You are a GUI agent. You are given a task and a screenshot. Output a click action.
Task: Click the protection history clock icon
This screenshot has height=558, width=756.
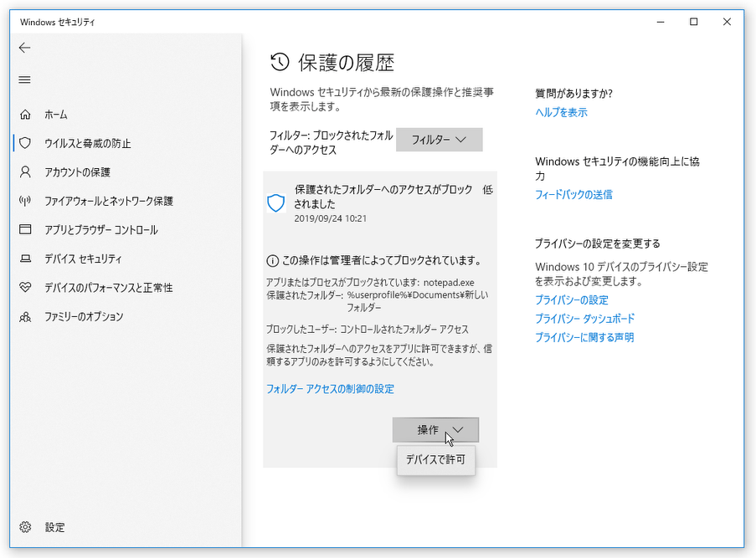tap(280, 62)
